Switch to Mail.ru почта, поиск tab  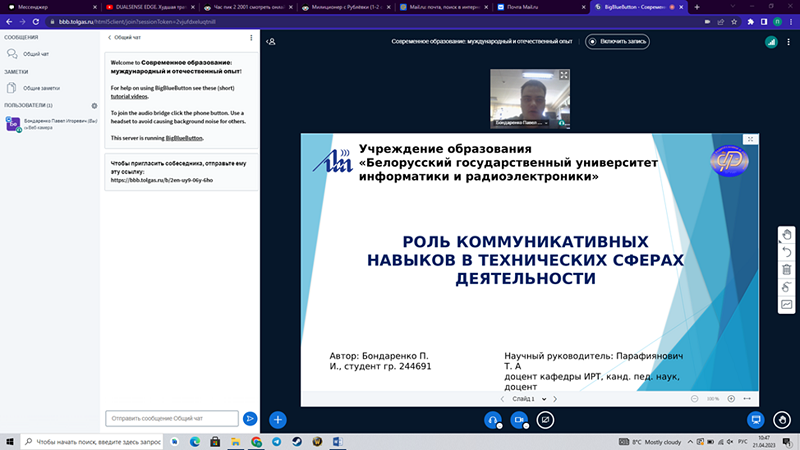(443, 7)
